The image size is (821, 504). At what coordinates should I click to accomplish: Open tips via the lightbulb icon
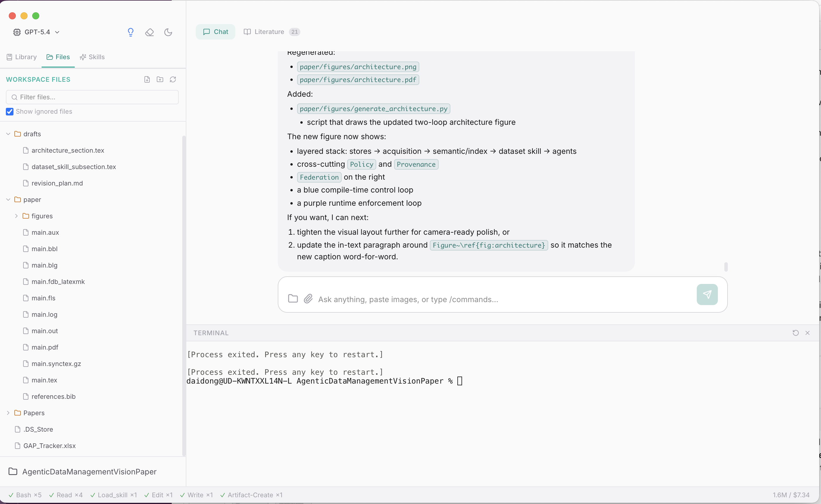(131, 32)
